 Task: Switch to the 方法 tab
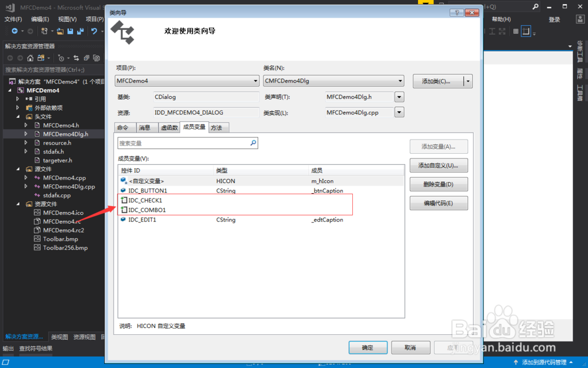pos(218,128)
